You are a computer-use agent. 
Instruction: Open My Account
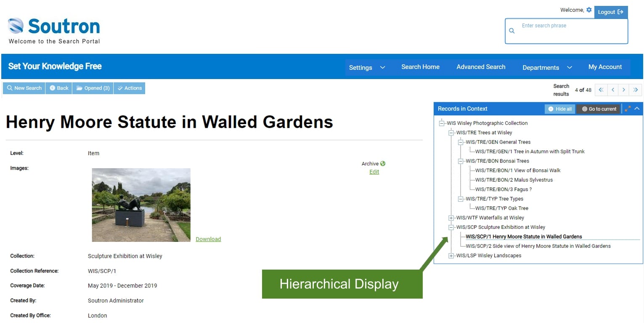(605, 66)
